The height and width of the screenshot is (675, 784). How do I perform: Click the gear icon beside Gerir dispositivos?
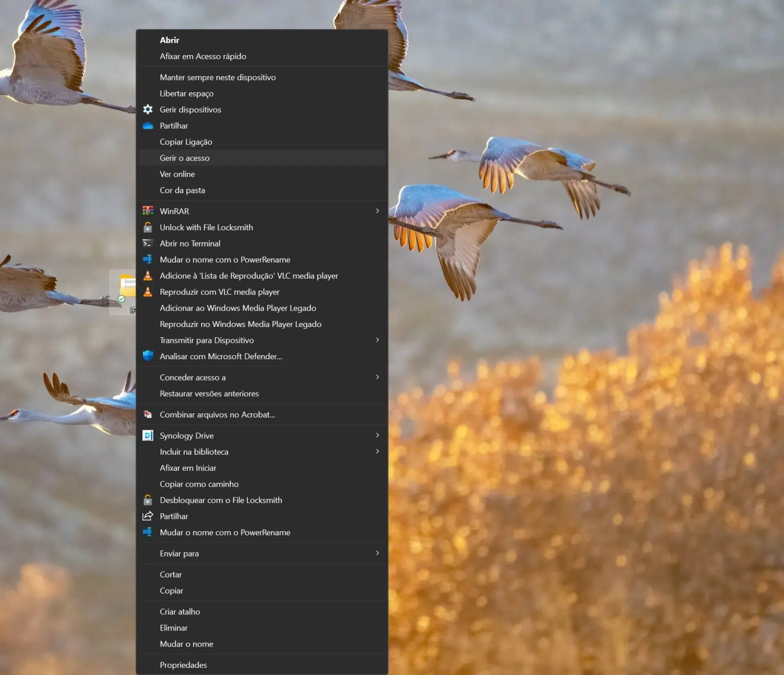click(148, 109)
